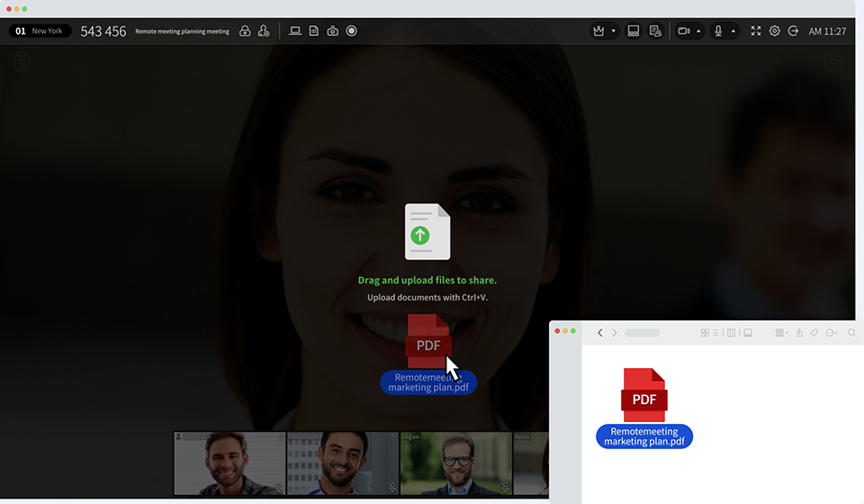
Task: Go forward in the Finder window
Action: click(615, 333)
